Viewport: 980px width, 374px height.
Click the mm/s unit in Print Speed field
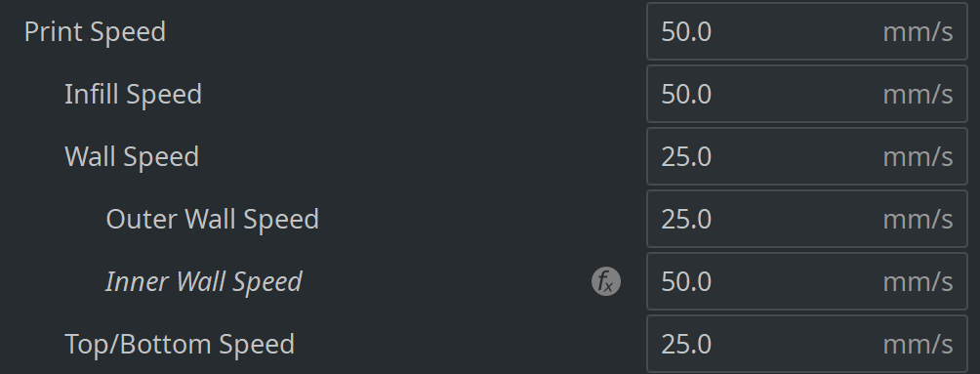pyautogui.click(x=918, y=32)
